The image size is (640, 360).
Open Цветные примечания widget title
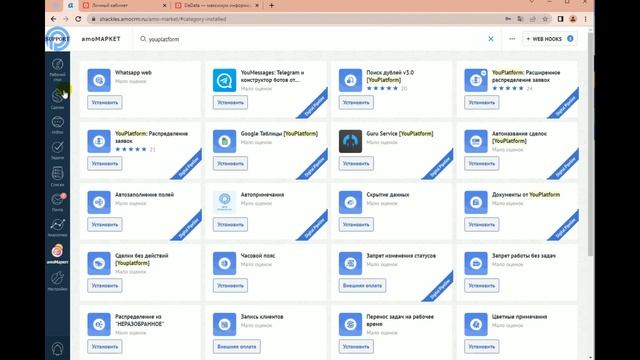point(519,317)
